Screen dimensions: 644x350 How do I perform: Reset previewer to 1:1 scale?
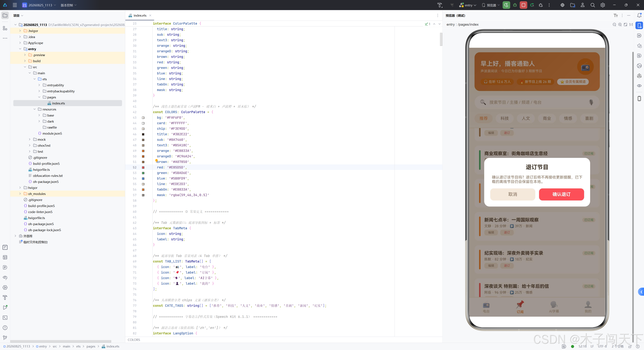(x=631, y=24)
